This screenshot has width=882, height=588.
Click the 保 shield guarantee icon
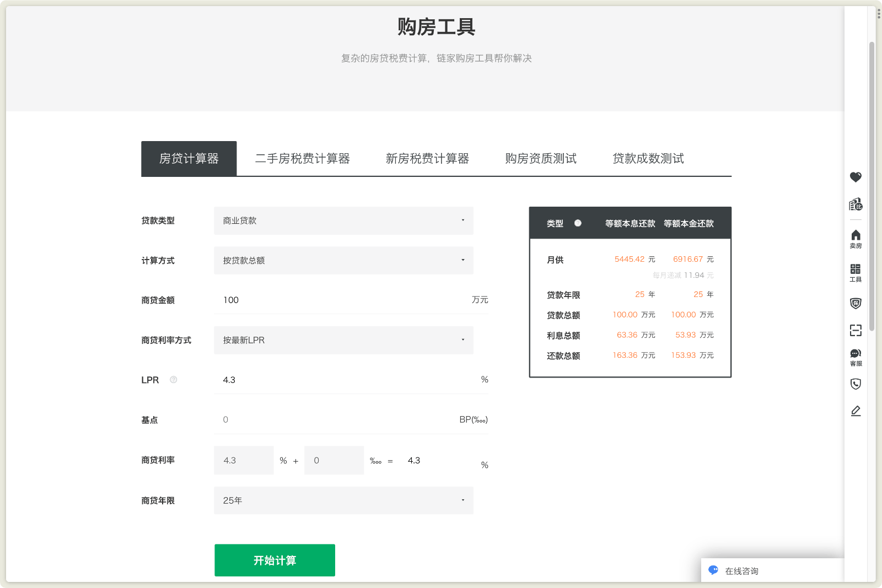coord(856,304)
